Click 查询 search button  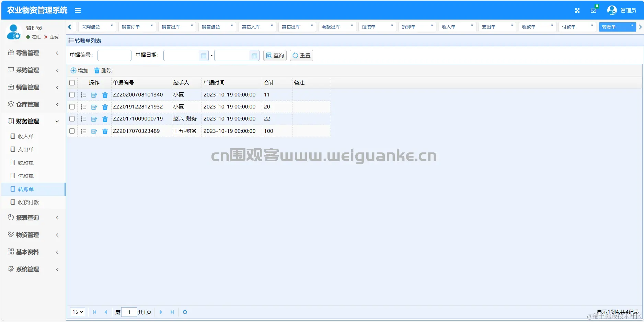point(275,56)
